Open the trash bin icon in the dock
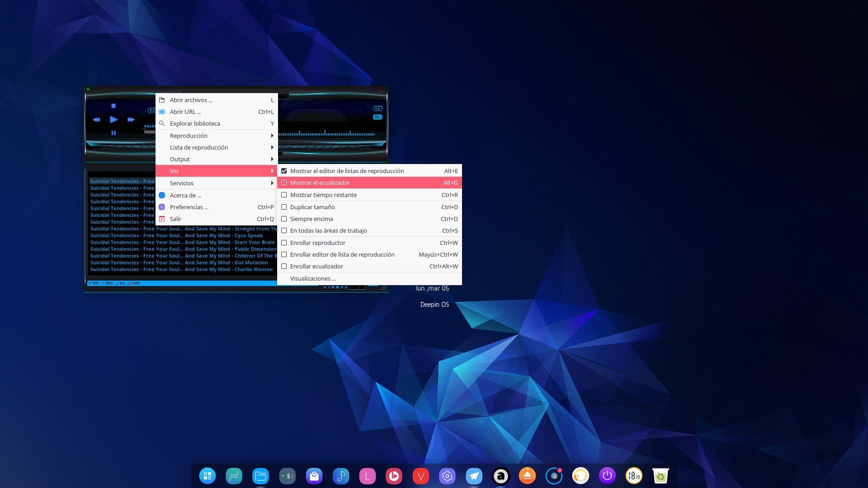 click(660, 476)
